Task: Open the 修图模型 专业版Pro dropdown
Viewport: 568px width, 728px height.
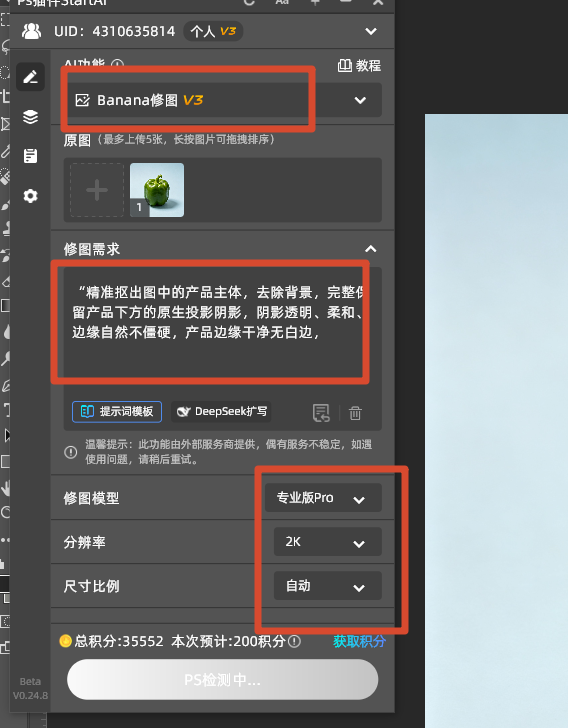Action: point(323,498)
